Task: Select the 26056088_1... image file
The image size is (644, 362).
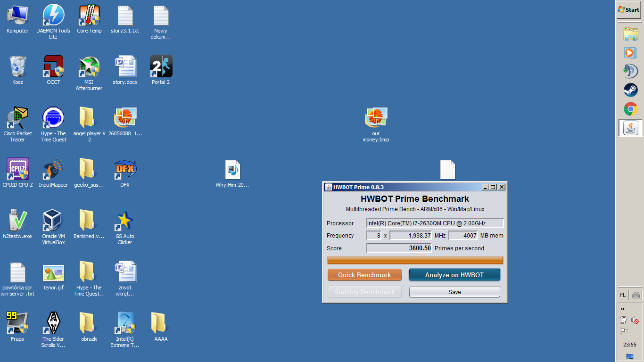Action: pyautogui.click(x=125, y=122)
